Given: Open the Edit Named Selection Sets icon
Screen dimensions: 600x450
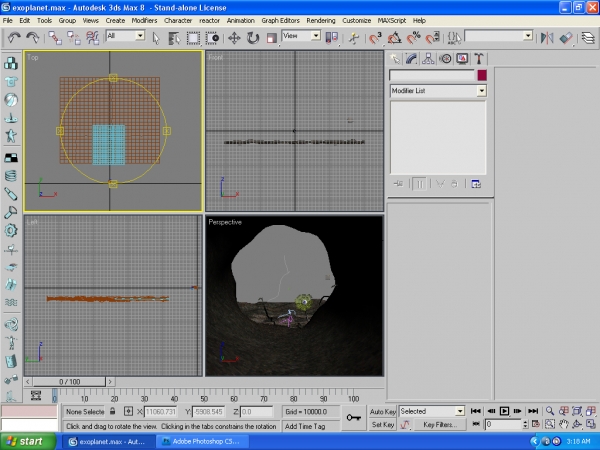Looking at the screenshot, I should 454,38.
